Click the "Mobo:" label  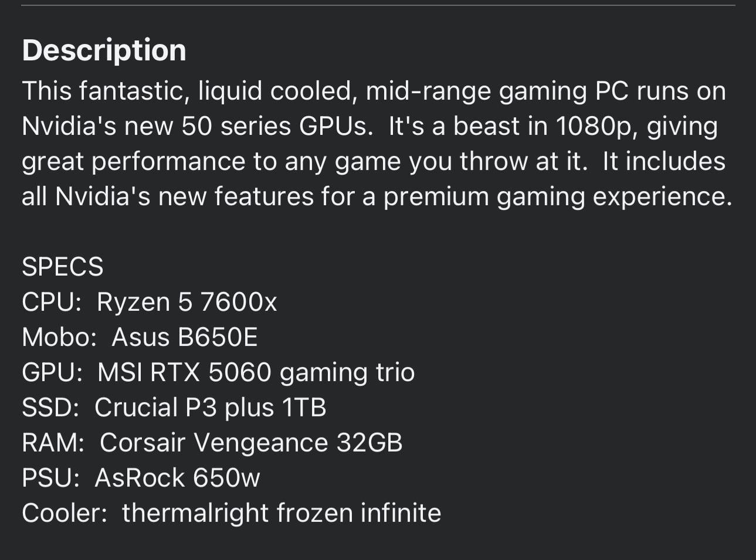click(x=59, y=337)
